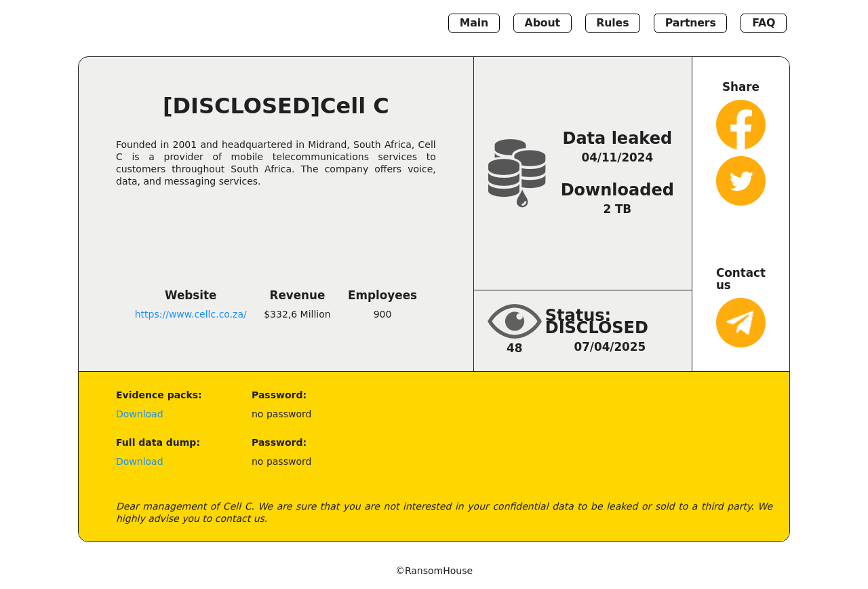Navigate to the Partners page
This screenshot has width=868, height=589.
(x=690, y=23)
